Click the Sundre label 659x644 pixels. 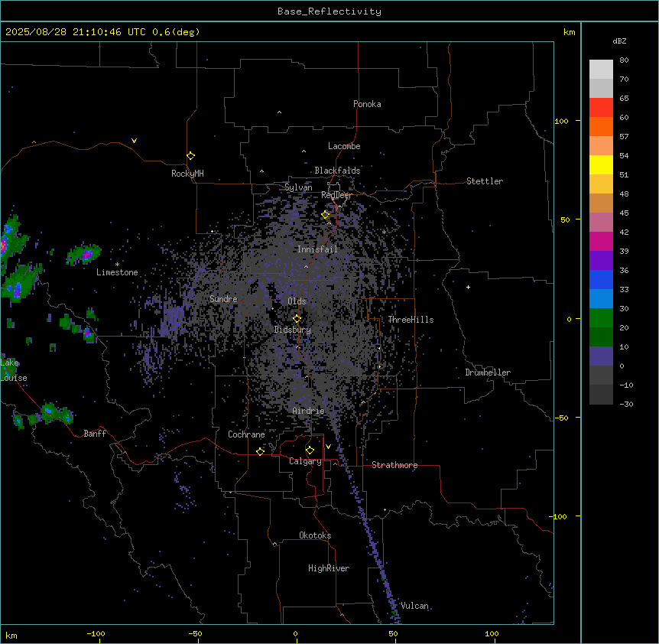(223, 299)
